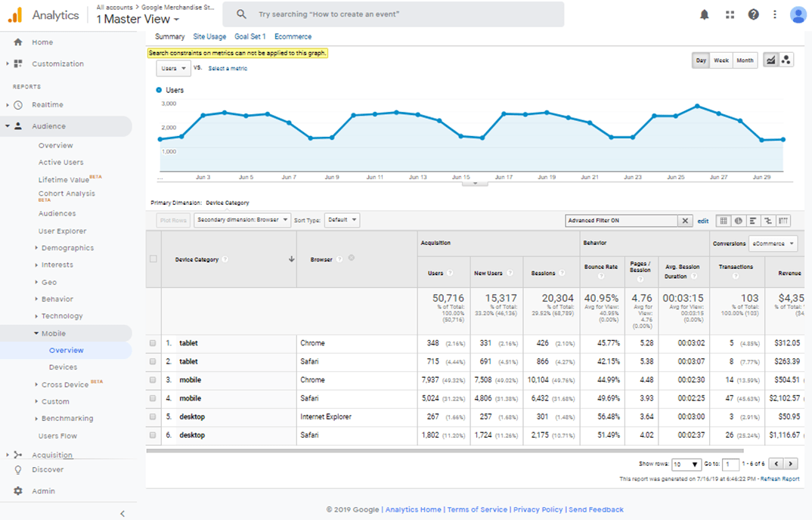Click the Week granularity button
The image size is (812, 520).
coord(721,60)
